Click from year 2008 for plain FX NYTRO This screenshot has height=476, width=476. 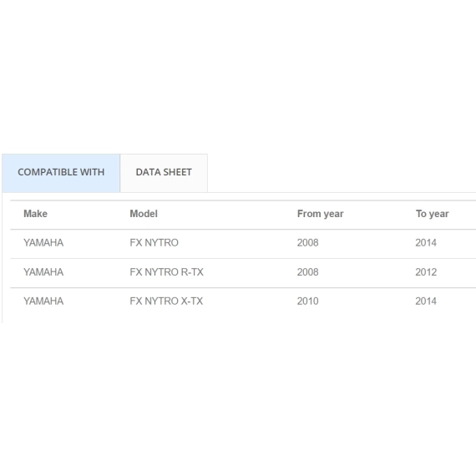click(308, 243)
